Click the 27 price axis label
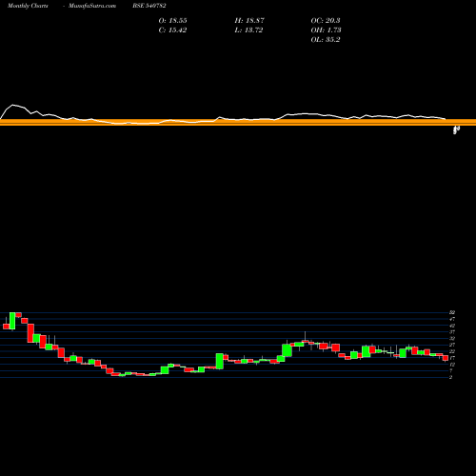This screenshot has height=476, width=476. click(x=452, y=345)
